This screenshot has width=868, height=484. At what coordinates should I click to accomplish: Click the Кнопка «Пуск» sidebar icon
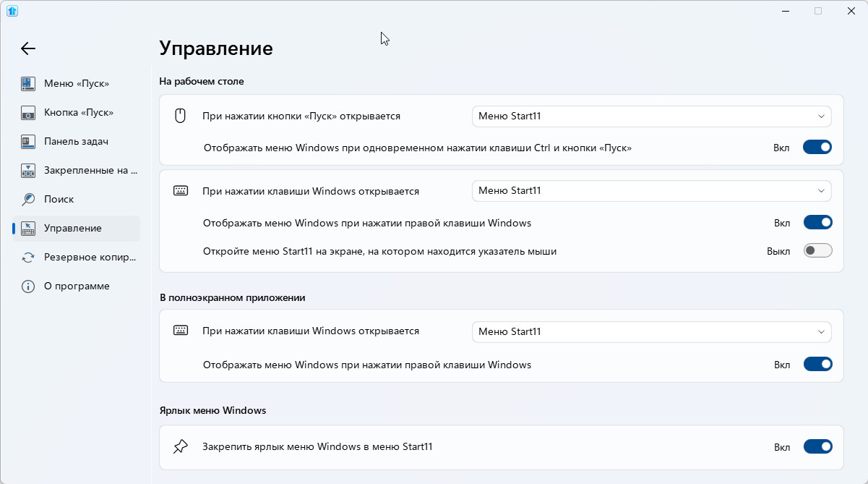click(x=28, y=113)
